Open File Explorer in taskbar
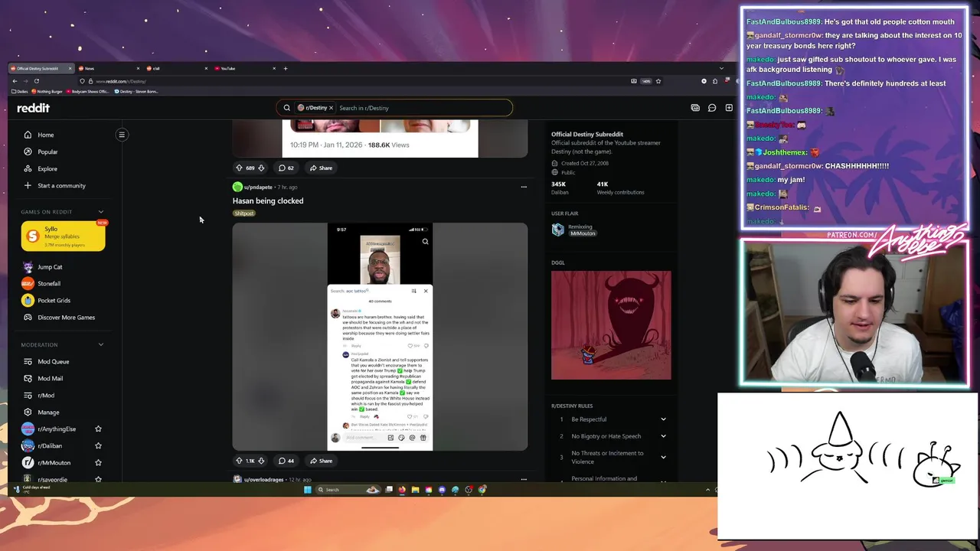The width and height of the screenshot is (980, 551). click(x=415, y=490)
